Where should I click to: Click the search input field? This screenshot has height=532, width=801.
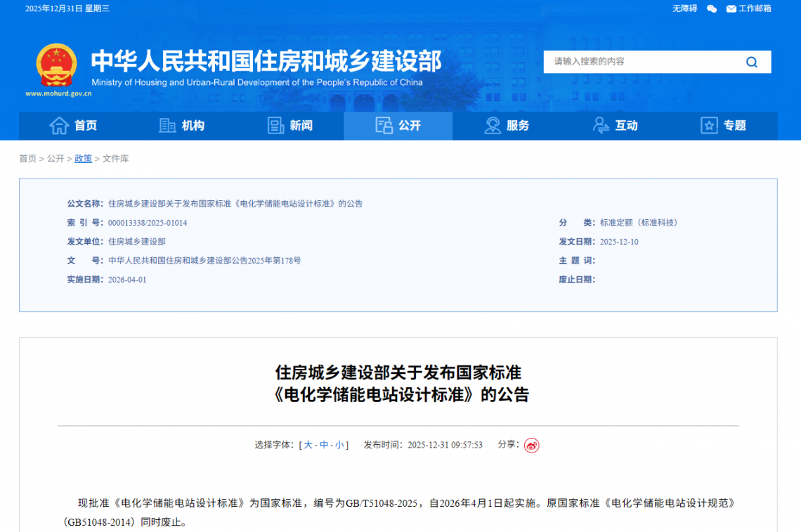tap(639, 62)
